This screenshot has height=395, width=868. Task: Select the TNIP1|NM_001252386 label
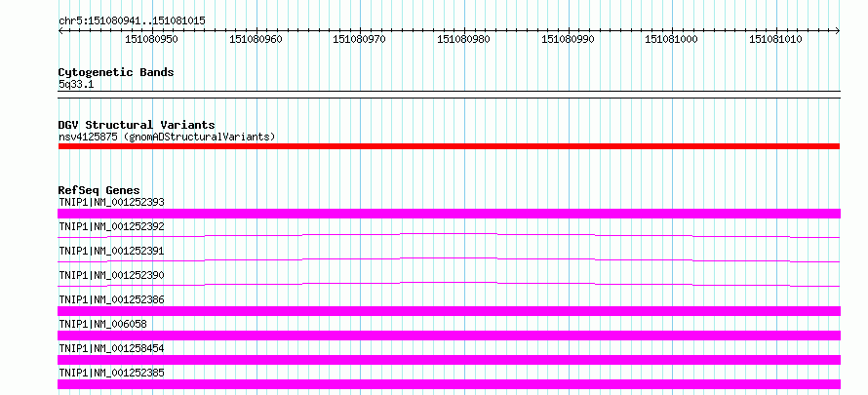(111, 299)
